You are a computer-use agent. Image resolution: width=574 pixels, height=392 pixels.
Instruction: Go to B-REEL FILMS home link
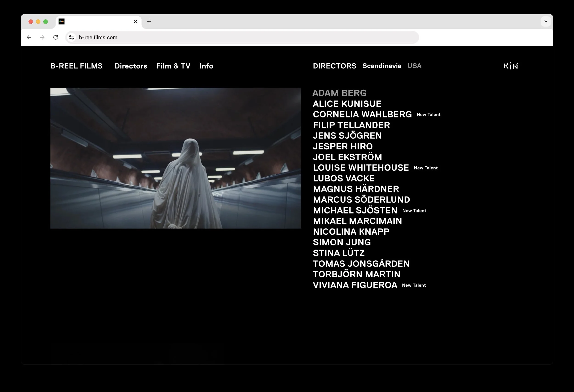pyautogui.click(x=76, y=66)
